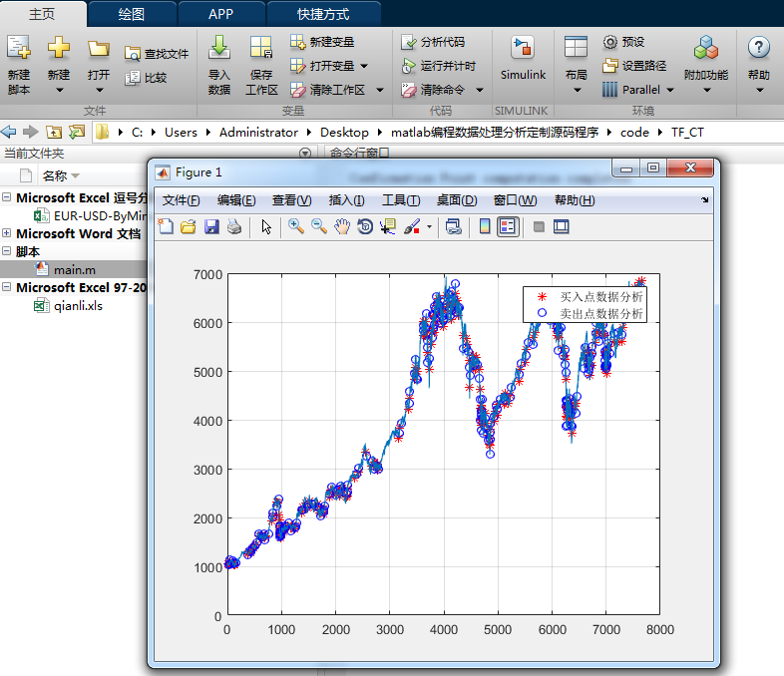
Task: Open Preferences (预设) gear button
Action: (x=624, y=42)
